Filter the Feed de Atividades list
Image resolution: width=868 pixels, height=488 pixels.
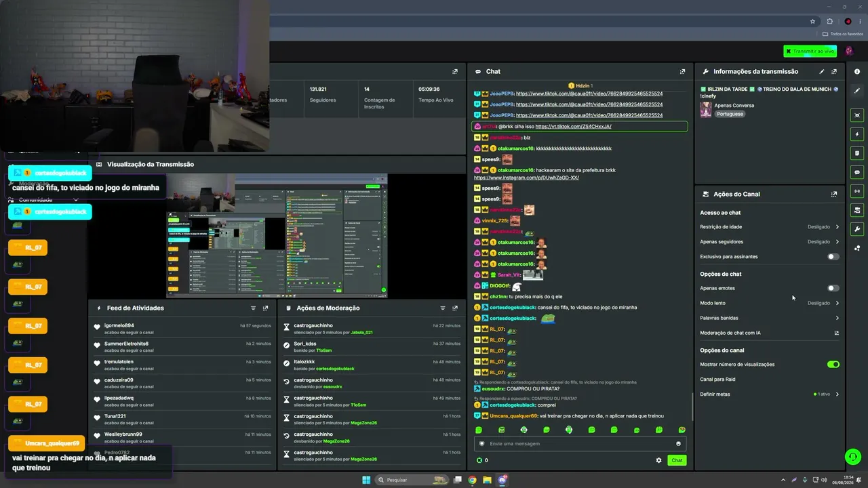point(253,308)
